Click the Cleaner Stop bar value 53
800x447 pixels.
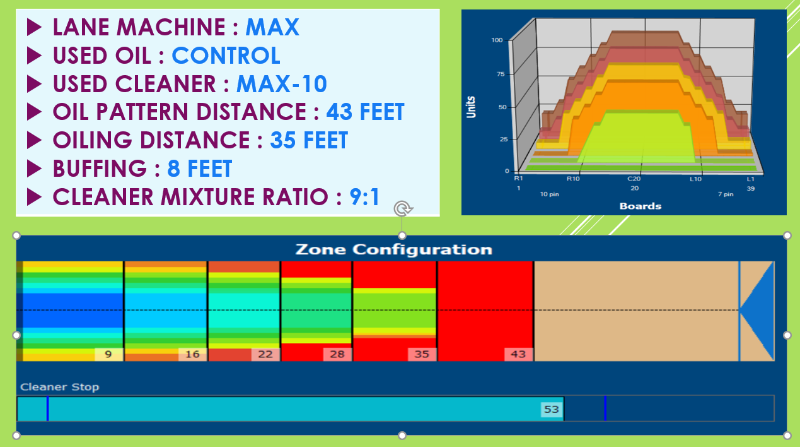551,409
